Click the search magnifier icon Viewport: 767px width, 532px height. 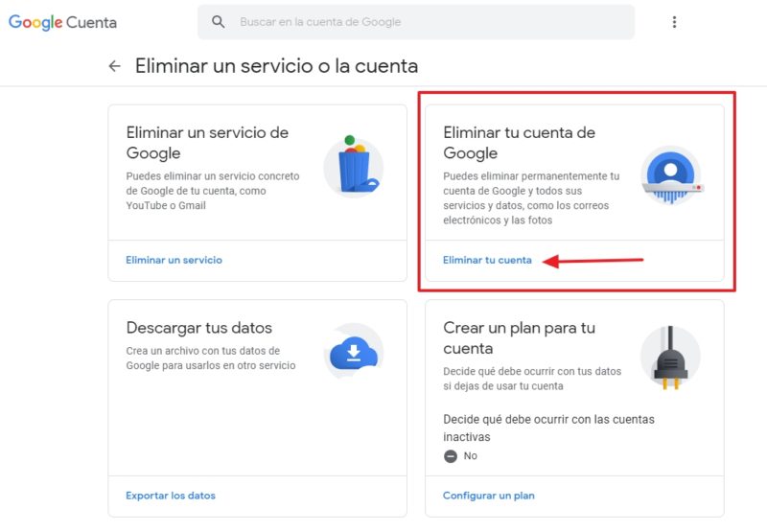coord(219,22)
